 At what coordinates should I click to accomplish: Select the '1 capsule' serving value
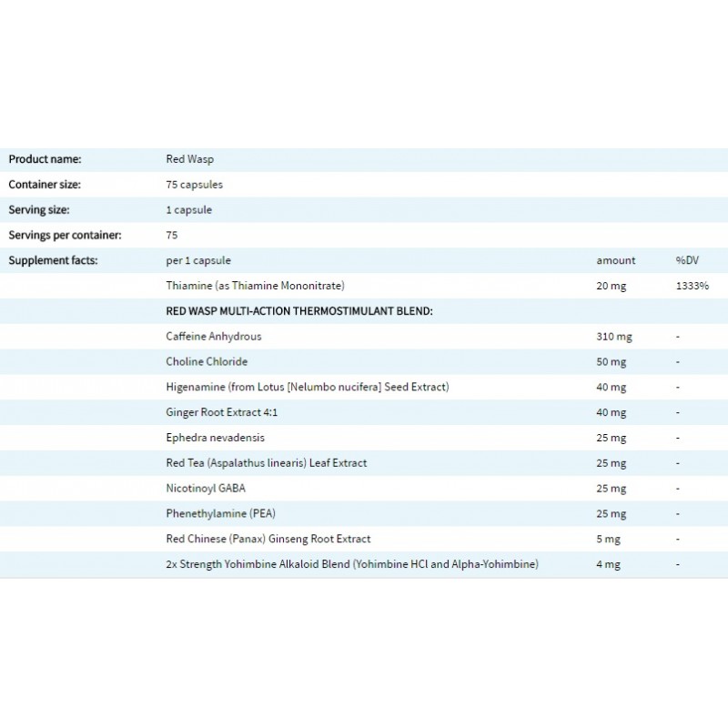[189, 210]
